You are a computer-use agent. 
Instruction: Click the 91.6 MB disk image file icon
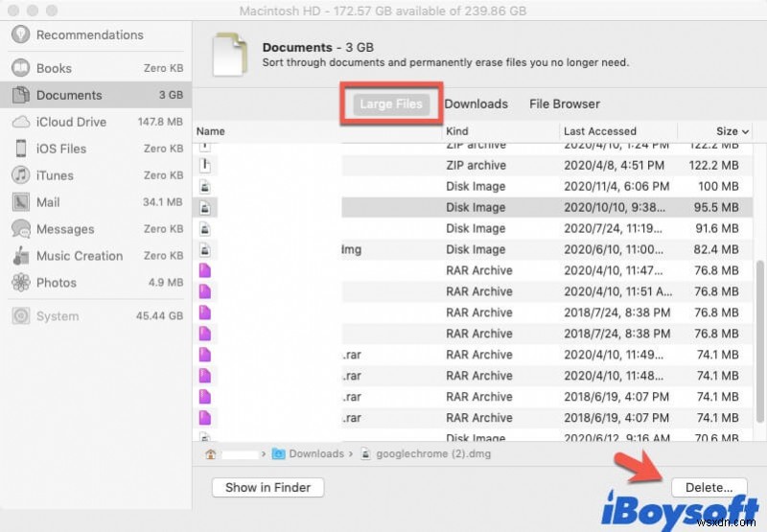click(x=205, y=228)
